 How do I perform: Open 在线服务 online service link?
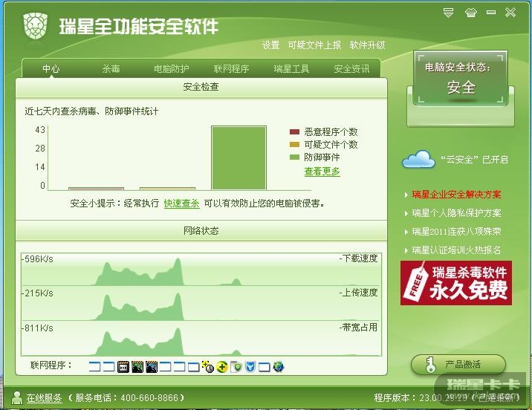[44, 398]
